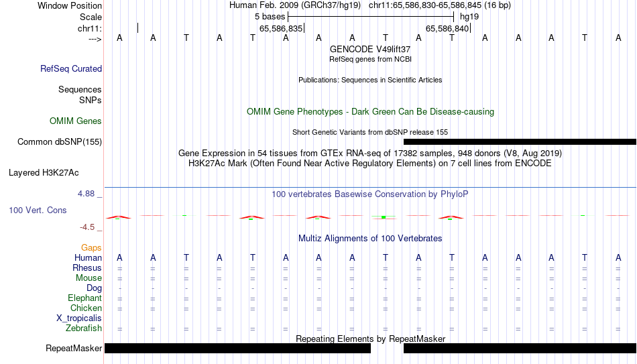Screen dimensions: 637x364
Task: Select the Zebrafish alignment row label
Action: click(x=84, y=328)
